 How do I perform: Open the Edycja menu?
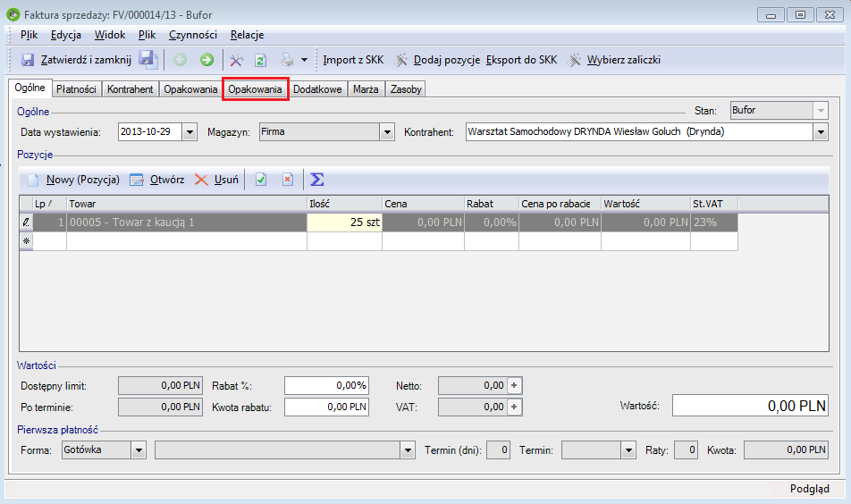coord(66,35)
